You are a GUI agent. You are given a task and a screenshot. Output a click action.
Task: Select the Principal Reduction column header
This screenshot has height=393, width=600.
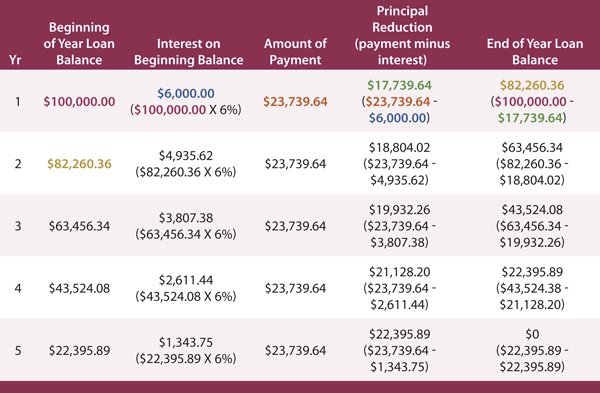coord(402,35)
